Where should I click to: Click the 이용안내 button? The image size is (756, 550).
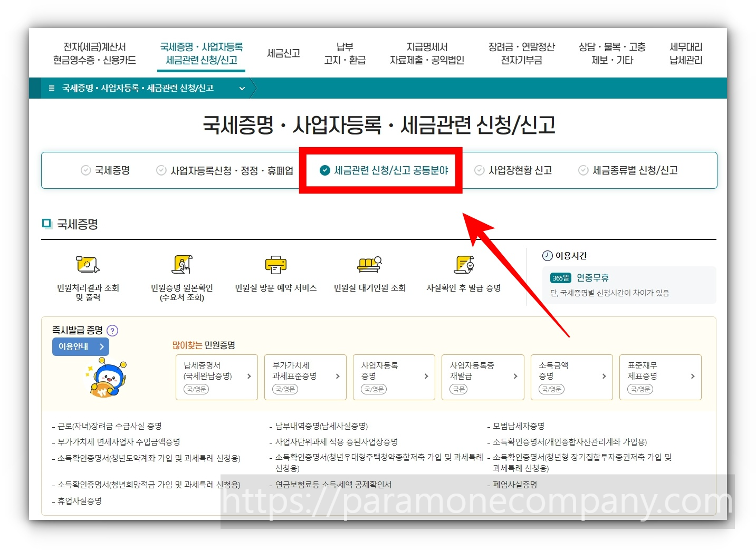(x=80, y=346)
